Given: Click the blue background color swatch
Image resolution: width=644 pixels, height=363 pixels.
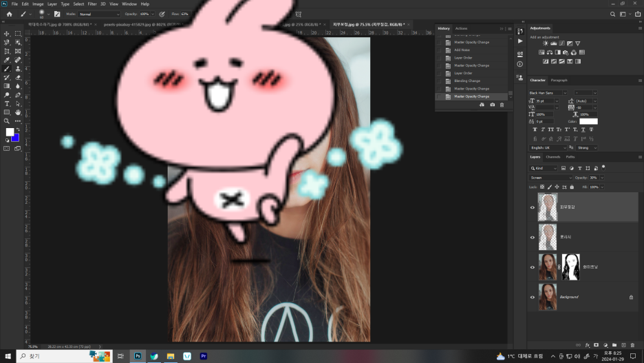Looking at the screenshot, I should [x=17, y=138].
